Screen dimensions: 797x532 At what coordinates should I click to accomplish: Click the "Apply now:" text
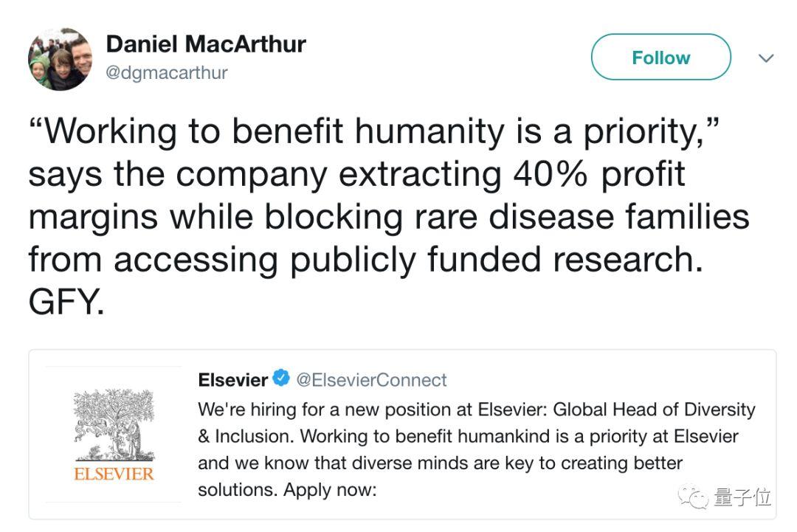[x=330, y=490]
